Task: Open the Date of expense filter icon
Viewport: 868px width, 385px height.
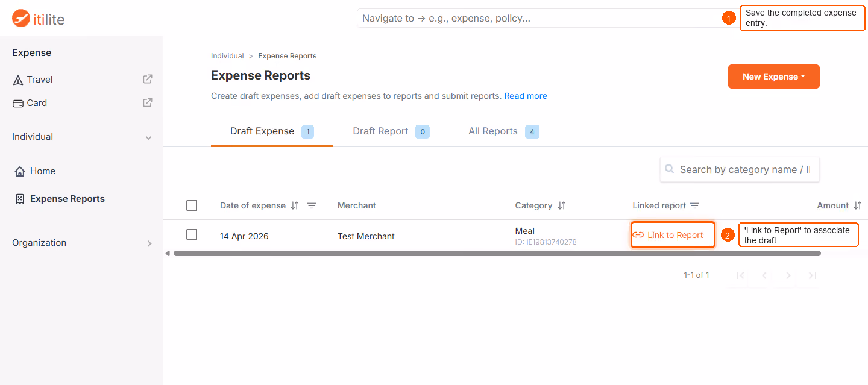Action: [312, 205]
